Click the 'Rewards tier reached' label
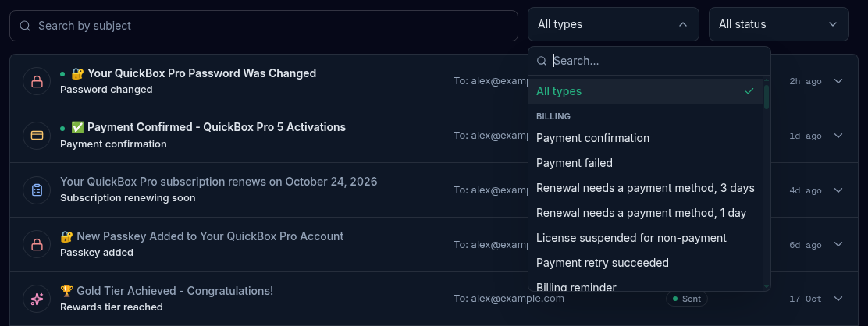The height and width of the screenshot is (326, 868). [x=112, y=307]
